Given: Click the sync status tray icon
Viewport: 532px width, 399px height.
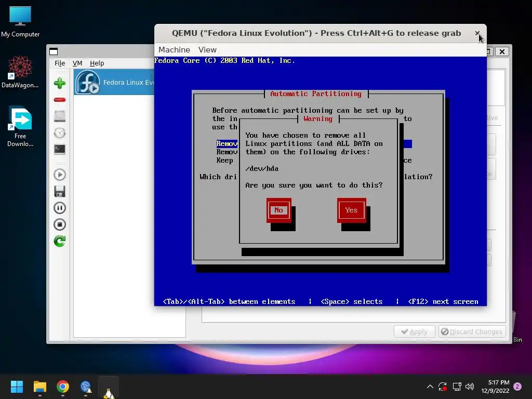Looking at the screenshot, I should (x=443, y=387).
